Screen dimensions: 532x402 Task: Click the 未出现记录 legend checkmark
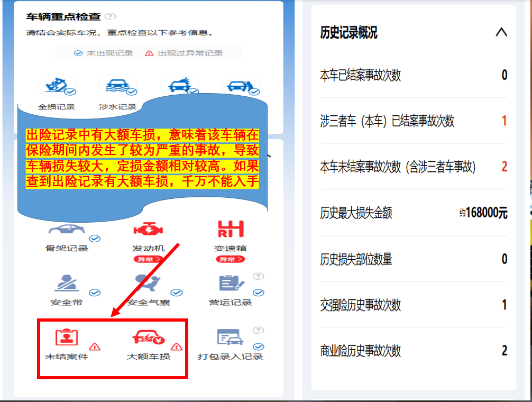[78, 53]
